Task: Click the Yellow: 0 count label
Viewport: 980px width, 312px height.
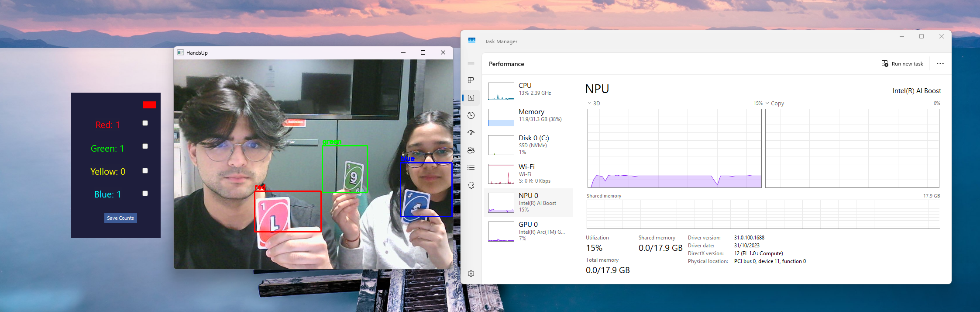Action: click(107, 172)
